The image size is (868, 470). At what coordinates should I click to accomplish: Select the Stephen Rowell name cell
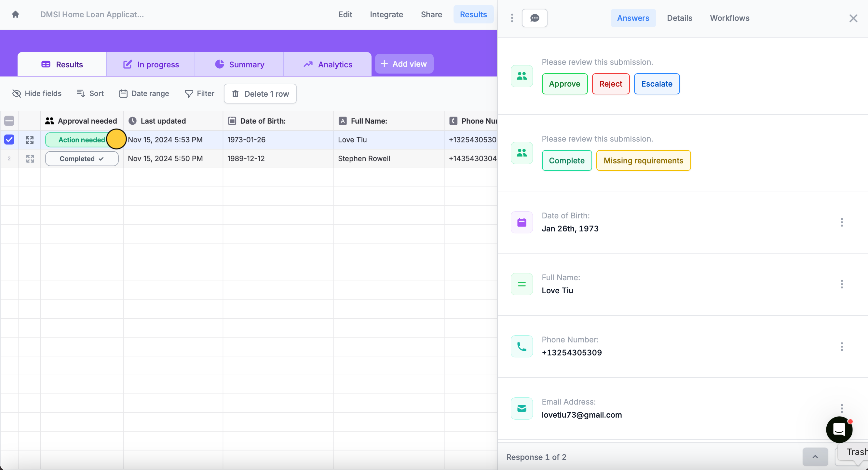(x=388, y=159)
